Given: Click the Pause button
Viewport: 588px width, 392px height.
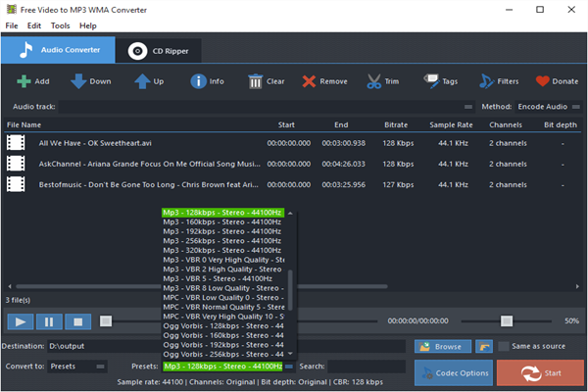Looking at the screenshot, I should click(x=49, y=321).
